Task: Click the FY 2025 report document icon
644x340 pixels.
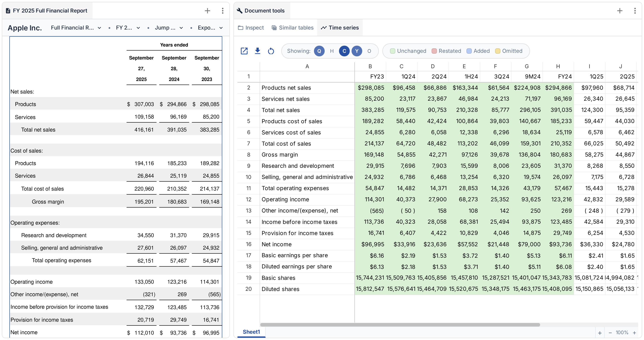Action: 8,11
